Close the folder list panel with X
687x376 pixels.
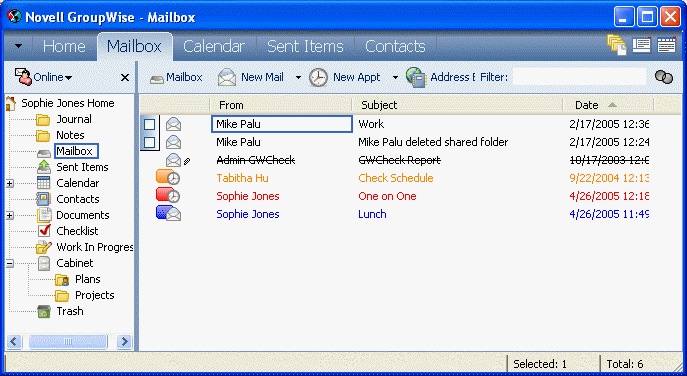(x=125, y=78)
